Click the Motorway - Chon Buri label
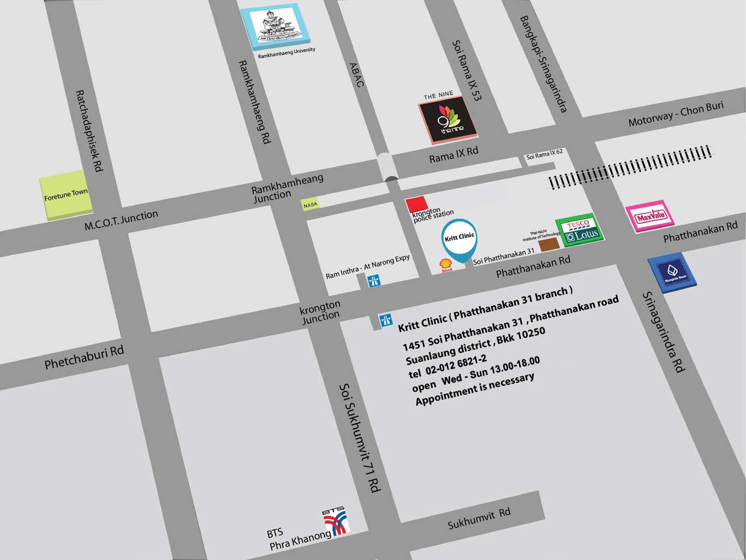Screen dimensions: 746x560 tap(676, 114)
